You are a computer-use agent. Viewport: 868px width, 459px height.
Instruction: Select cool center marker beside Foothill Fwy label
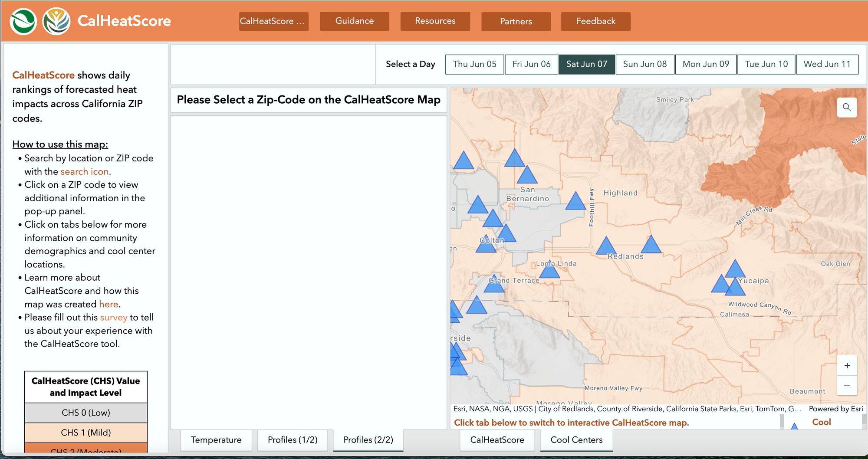[576, 201]
